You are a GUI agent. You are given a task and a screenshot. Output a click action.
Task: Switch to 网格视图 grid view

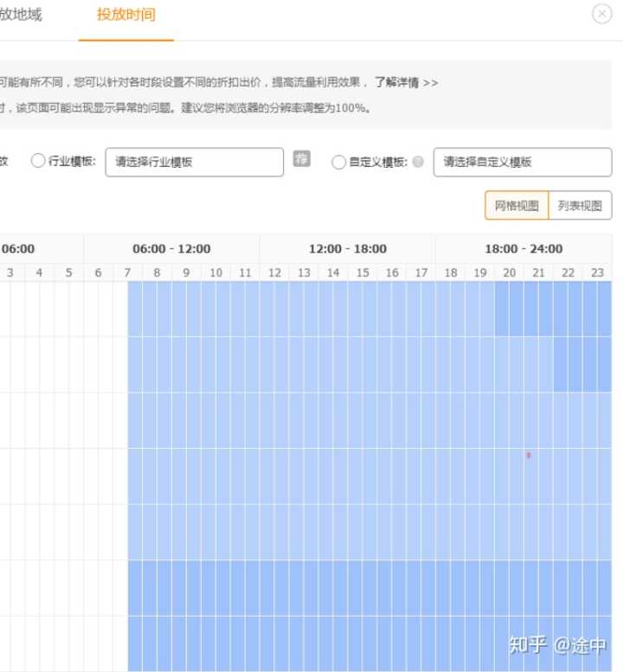click(517, 206)
